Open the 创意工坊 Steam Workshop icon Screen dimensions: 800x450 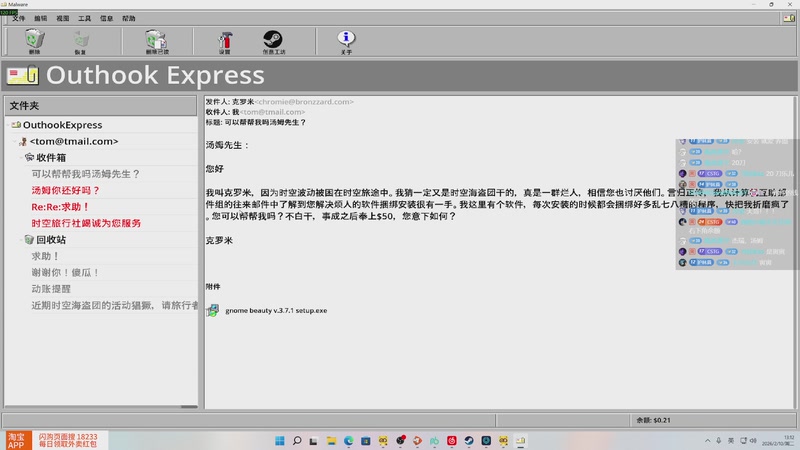(x=273, y=39)
